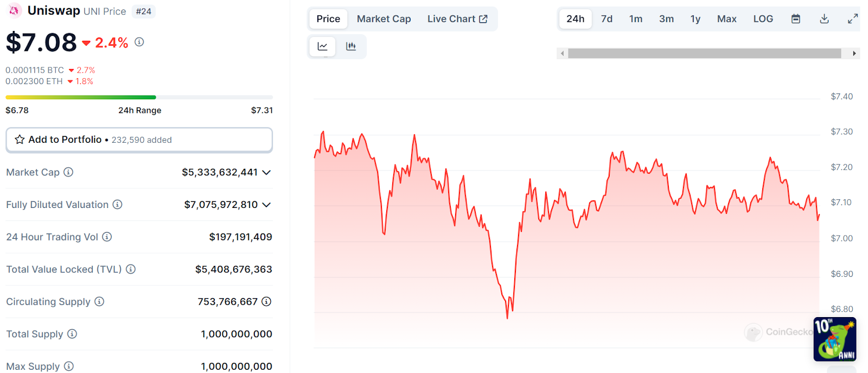Screen dimensions: 868x373
Task: Expand the Market Cap details chevron
Action: coord(266,173)
